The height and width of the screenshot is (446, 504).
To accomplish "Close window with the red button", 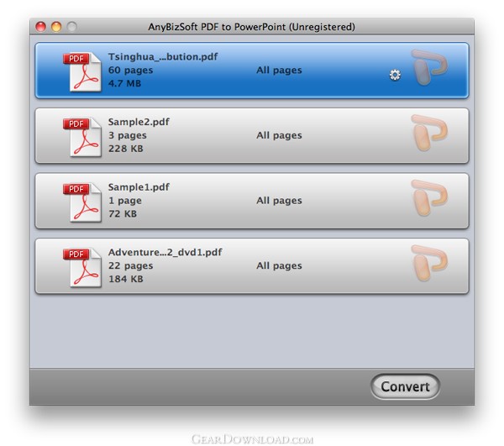I will [x=41, y=27].
